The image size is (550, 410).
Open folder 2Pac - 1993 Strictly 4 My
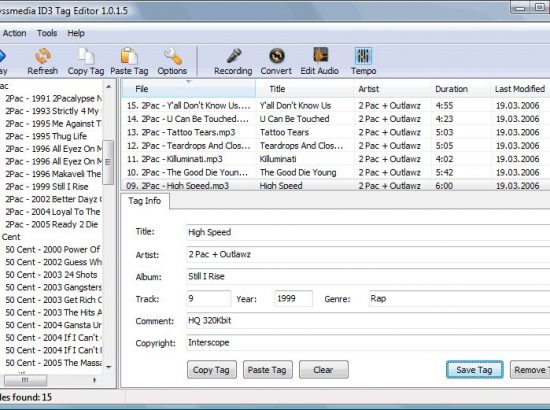tap(52, 111)
